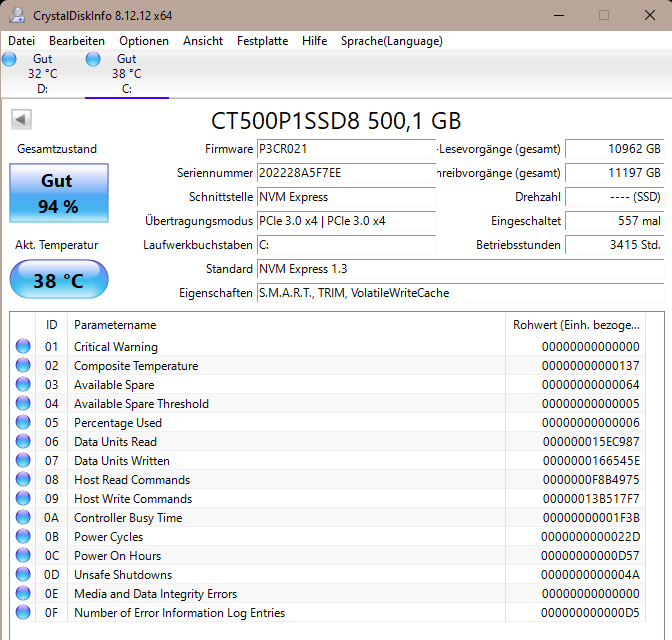
Task: Click status orb for Available Spare row
Action: click(23, 384)
